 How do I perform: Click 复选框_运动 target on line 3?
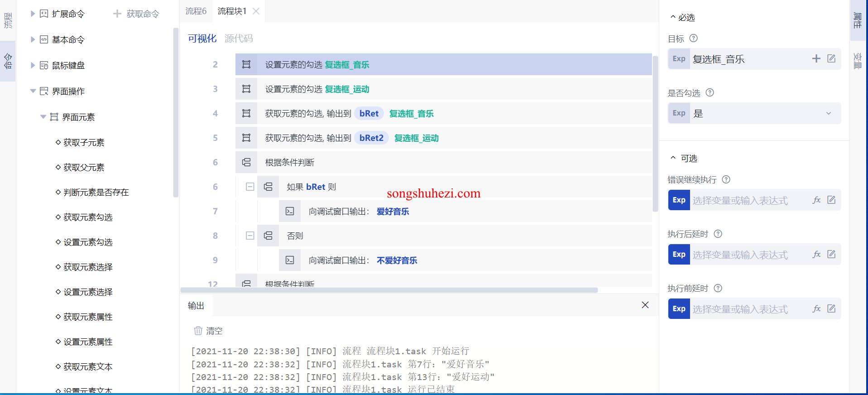click(347, 89)
